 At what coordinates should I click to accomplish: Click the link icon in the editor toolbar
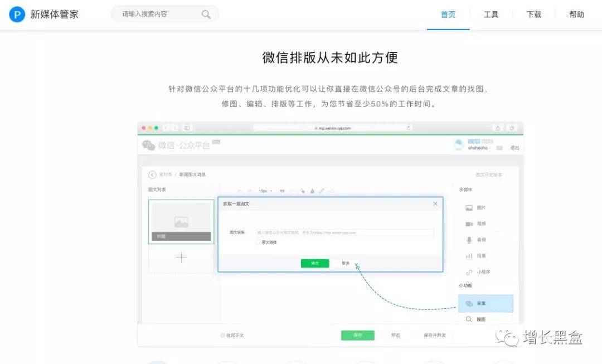pos(322,191)
